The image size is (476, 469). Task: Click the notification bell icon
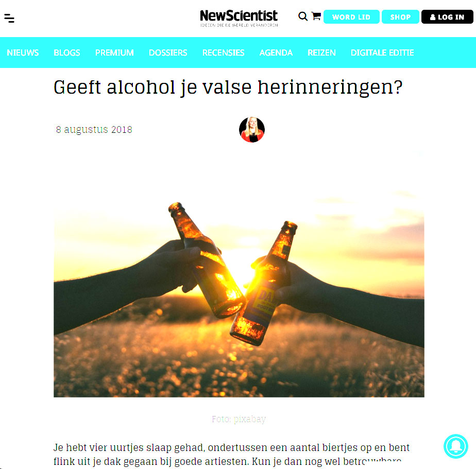456,446
